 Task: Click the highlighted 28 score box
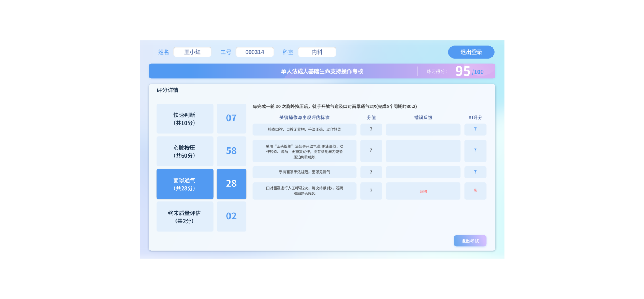(231, 184)
